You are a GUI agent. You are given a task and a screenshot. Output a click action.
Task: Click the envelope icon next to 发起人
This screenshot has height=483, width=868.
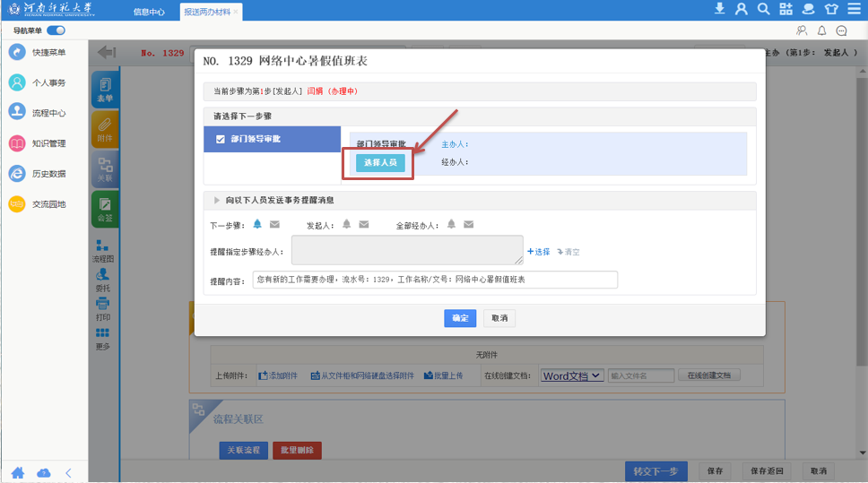tap(364, 225)
